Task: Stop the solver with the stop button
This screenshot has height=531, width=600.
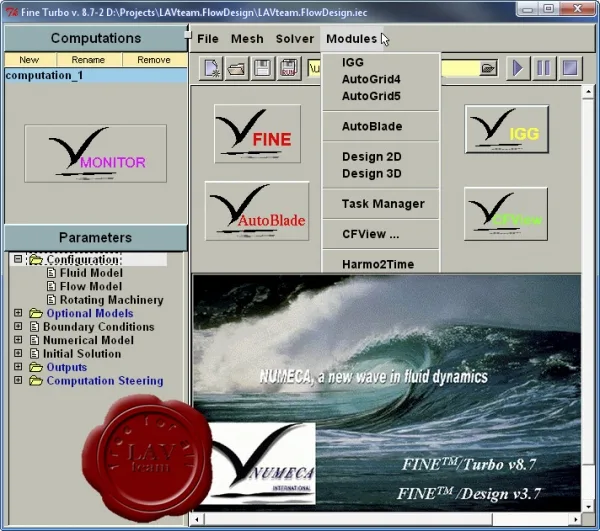Action: 570,68
